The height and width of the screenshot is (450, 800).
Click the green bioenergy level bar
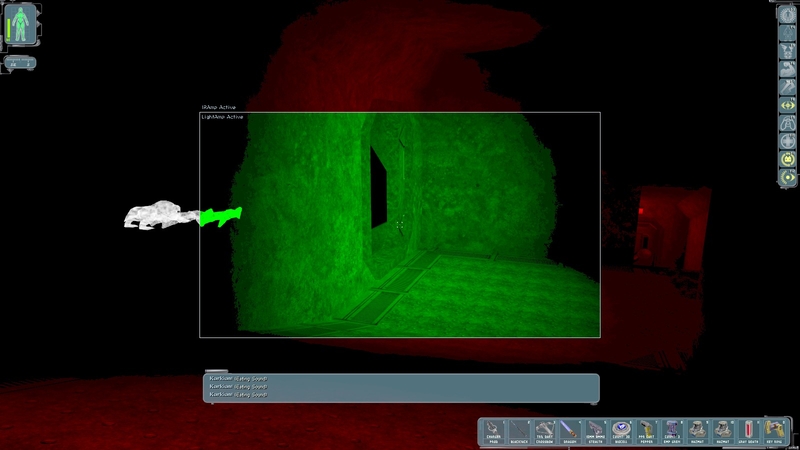coord(9,30)
